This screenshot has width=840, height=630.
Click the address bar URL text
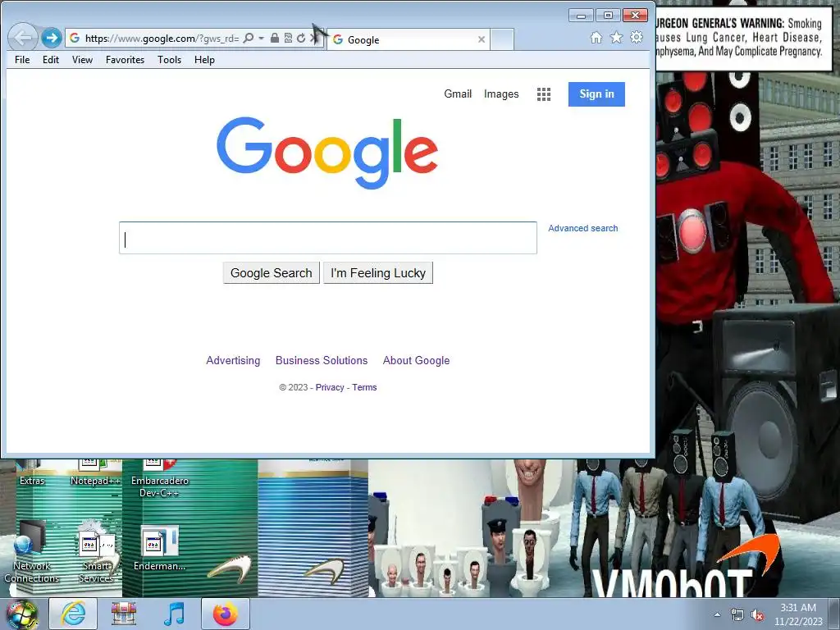(162, 38)
